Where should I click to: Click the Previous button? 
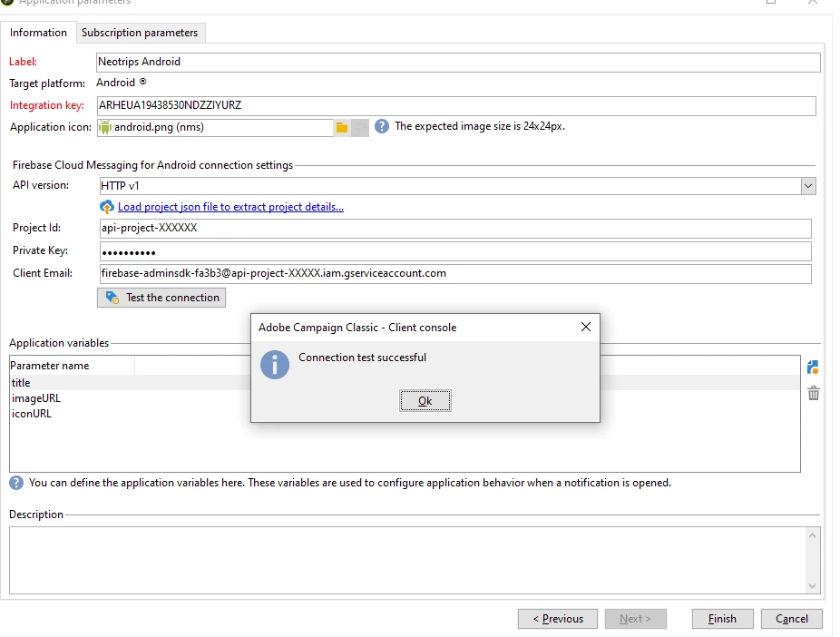pyautogui.click(x=558, y=619)
